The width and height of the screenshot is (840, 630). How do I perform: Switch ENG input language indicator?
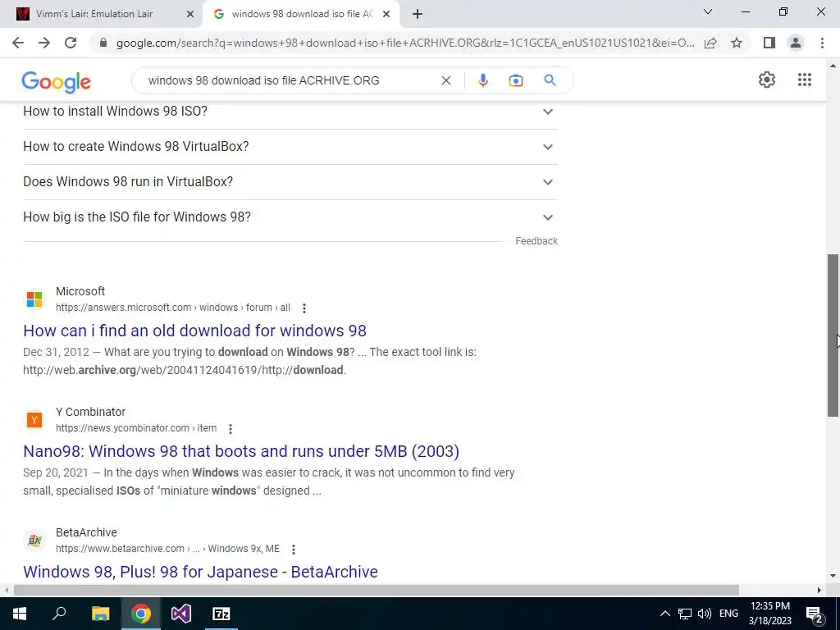(728, 614)
